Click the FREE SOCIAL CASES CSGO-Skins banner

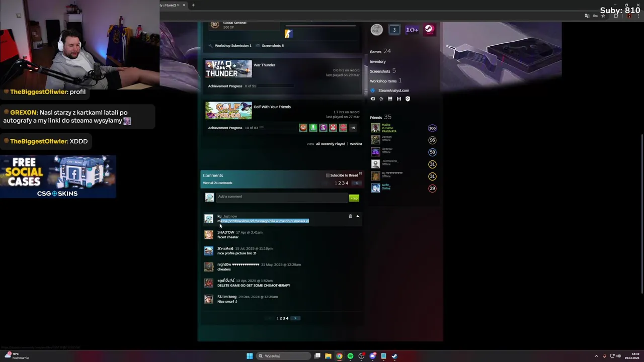click(58, 176)
